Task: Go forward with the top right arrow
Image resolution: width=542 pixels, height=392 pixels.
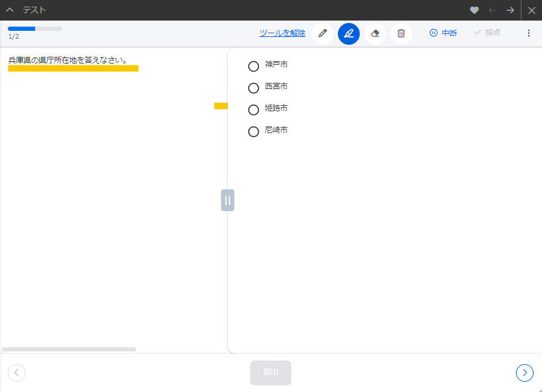Action: (x=510, y=10)
